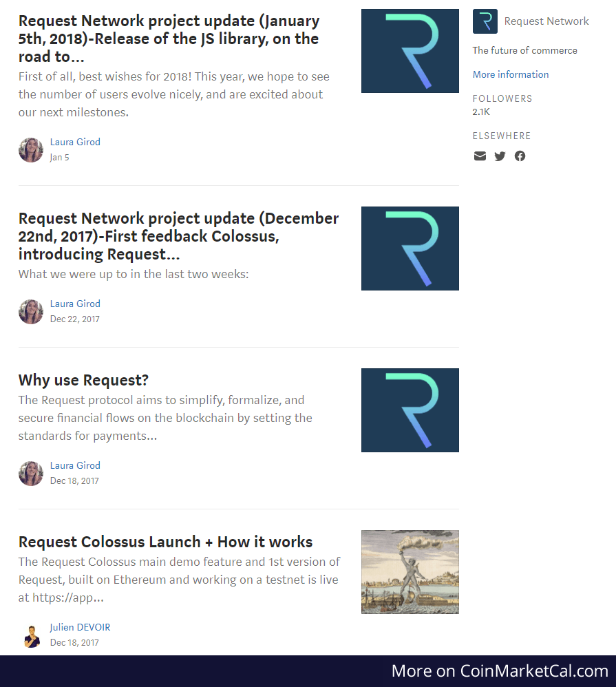Click Laura Girod's avatar on Dec 22 post
616x687 pixels.
tap(31, 312)
